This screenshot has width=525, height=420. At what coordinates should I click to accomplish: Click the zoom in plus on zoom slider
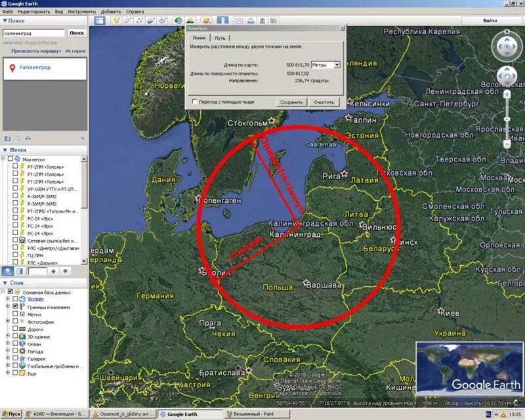click(x=507, y=94)
